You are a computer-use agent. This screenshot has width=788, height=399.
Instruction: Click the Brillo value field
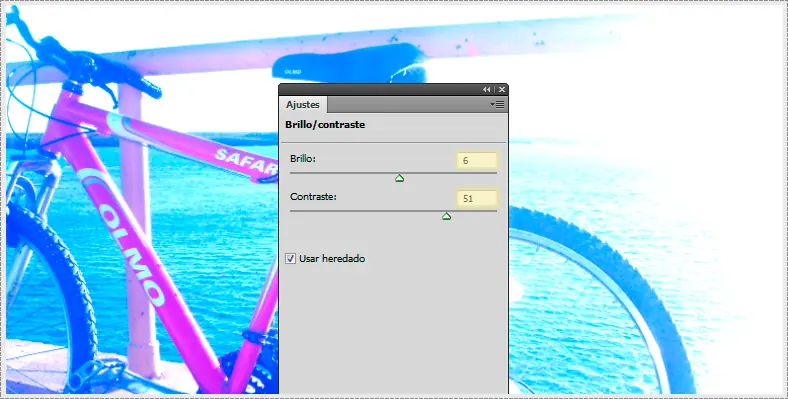[477, 160]
